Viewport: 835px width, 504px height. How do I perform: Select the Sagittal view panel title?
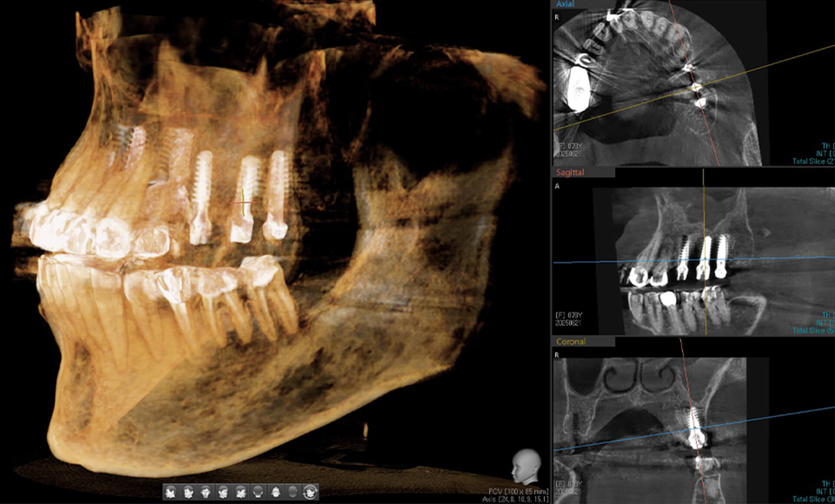pyautogui.click(x=570, y=172)
